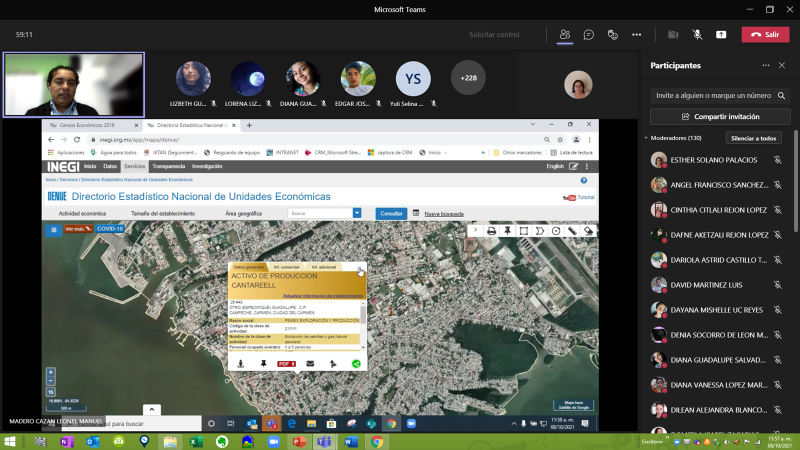Open the Teams meeting chat
The height and width of the screenshot is (450, 800).
(588, 35)
